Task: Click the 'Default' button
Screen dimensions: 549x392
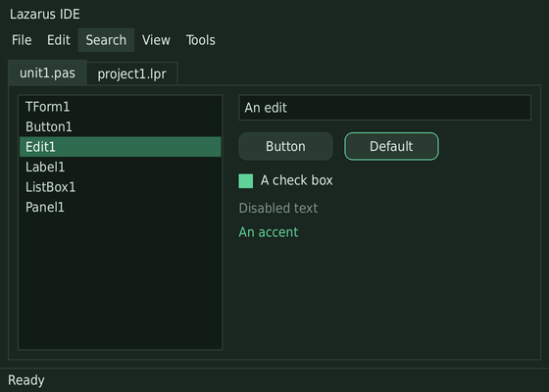Action: [391, 146]
